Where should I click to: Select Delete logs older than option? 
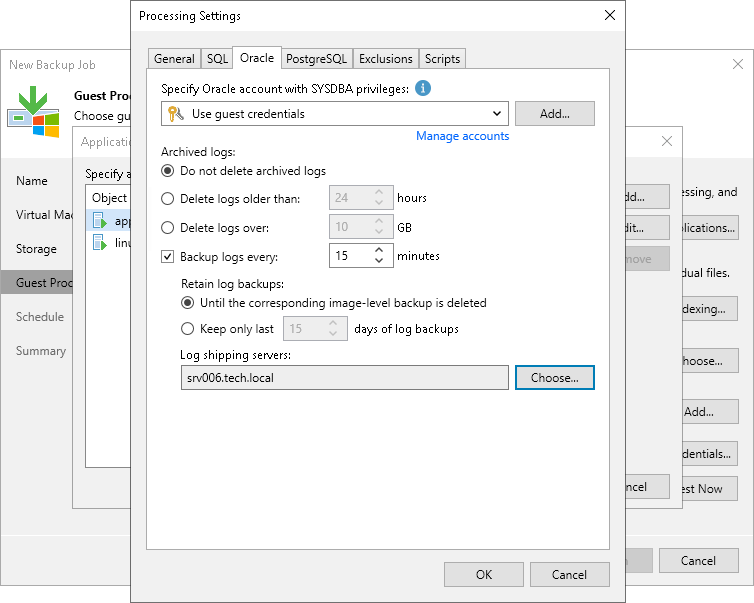[x=167, y=199]
